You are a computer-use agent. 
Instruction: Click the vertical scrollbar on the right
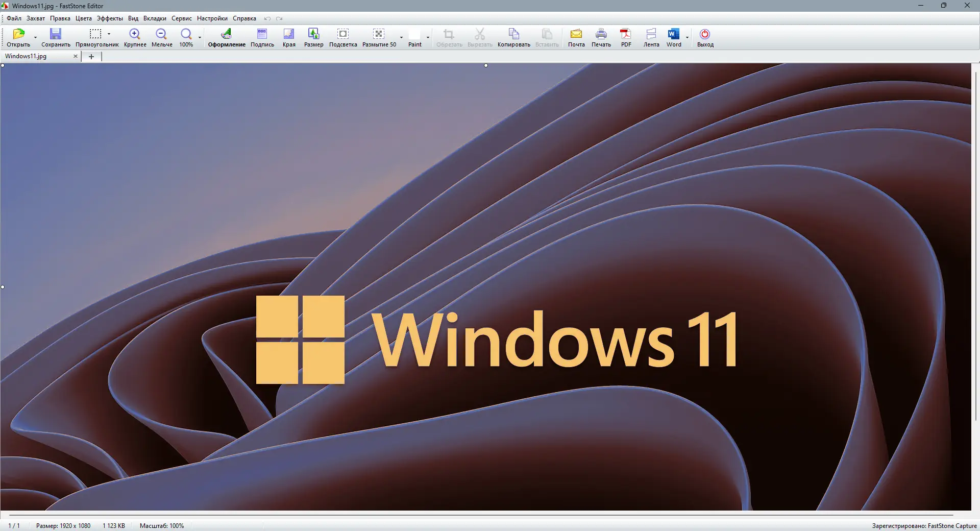click(x=975, y=245)
